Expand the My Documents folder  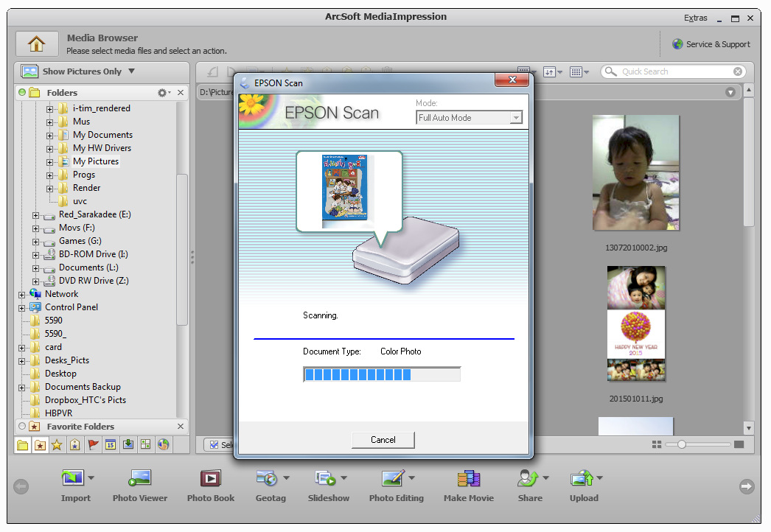click(x=49, y=136)
